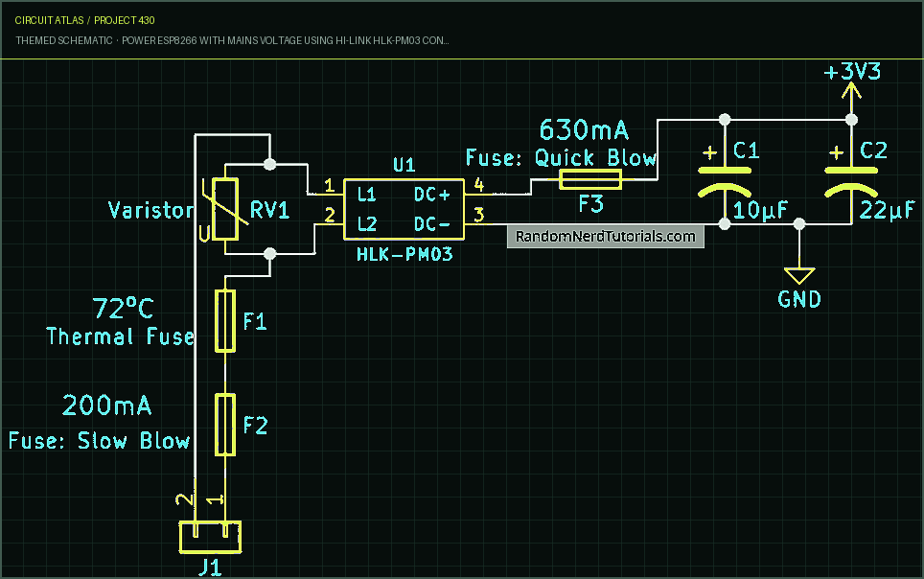
Task: Click the 'Fuse: Slow Blow' label
Action: (x=99, y=441)
